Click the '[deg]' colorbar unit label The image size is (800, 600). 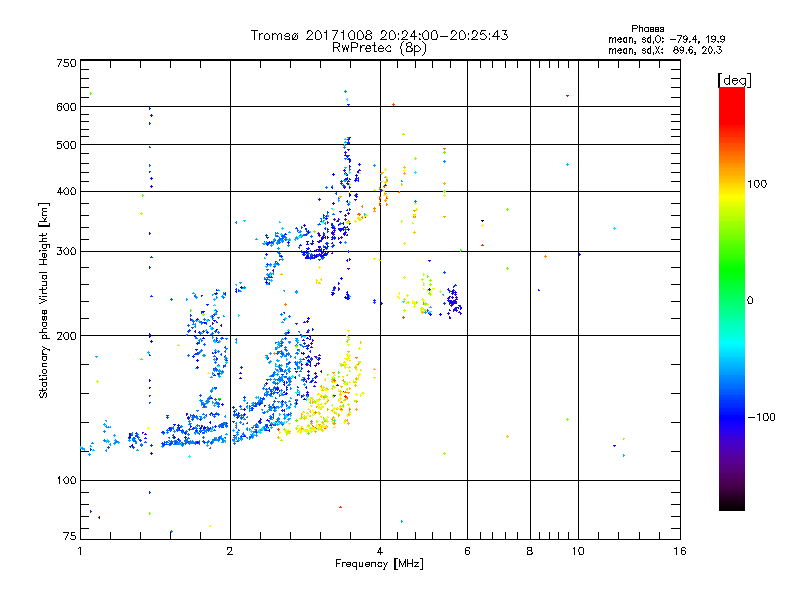tap(734, 80)
